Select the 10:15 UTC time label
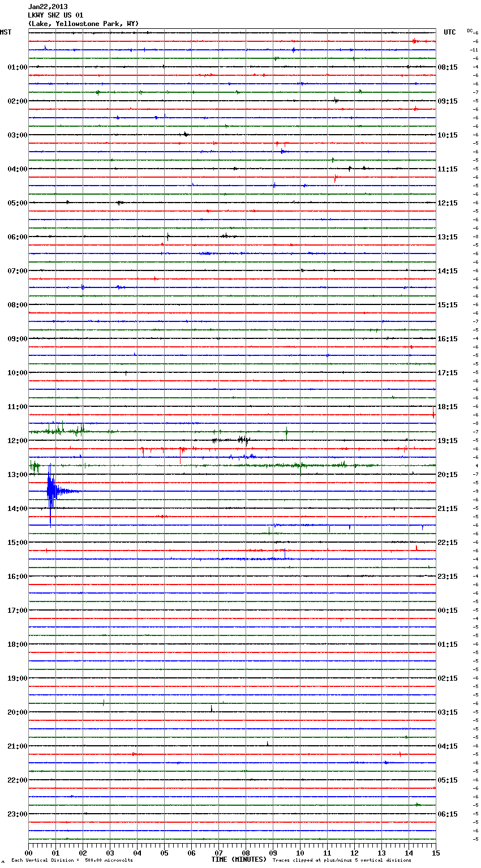Screen dimensions: 481x868 click(448, 135)
